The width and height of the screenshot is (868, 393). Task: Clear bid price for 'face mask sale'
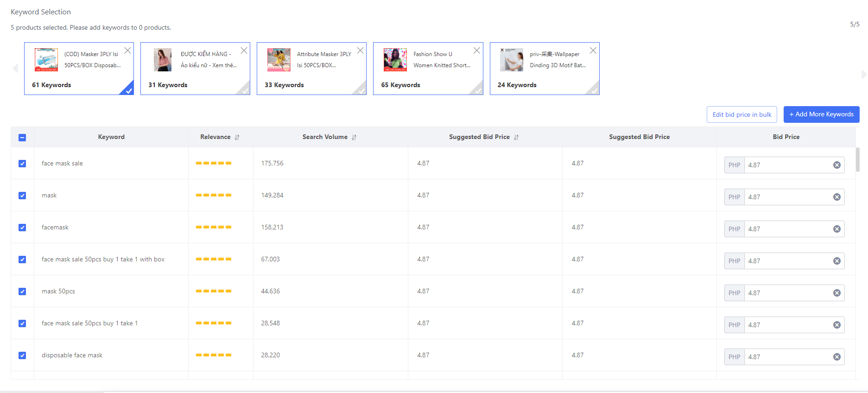tap(836, 165)
